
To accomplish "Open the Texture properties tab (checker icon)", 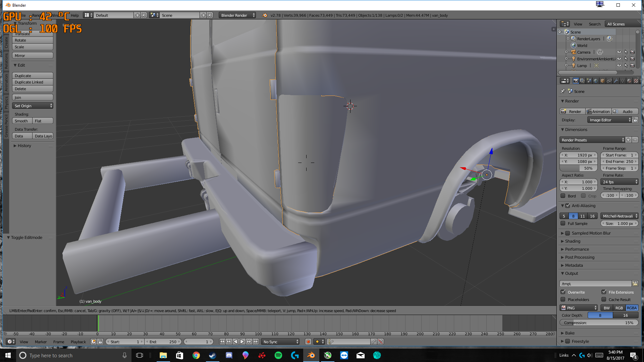I will [x=636, y=81].
